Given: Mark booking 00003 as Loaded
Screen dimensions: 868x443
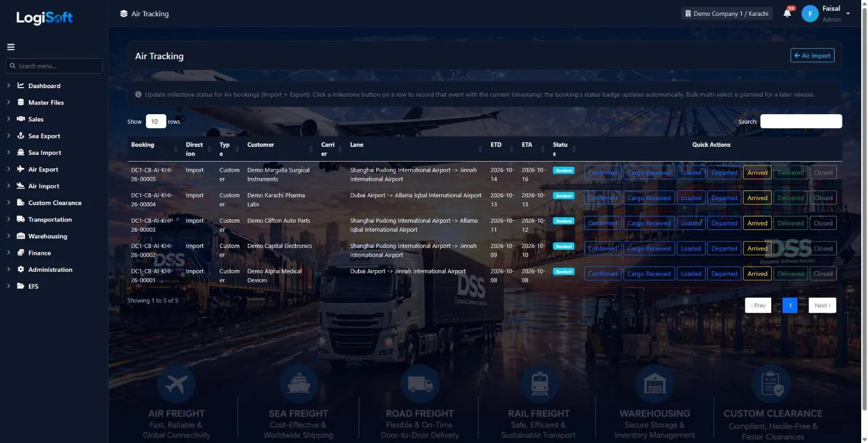Looking at the screenshot, I should (690, 223).
